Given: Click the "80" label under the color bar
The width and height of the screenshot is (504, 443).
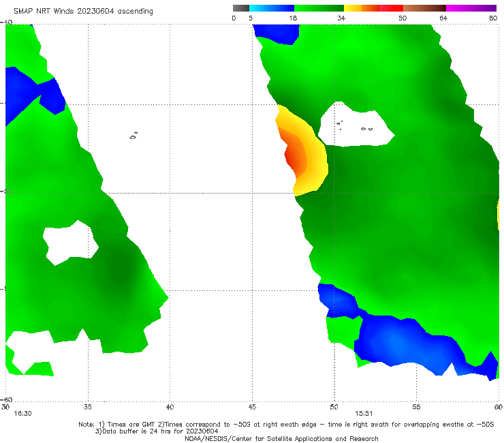Looking at the screenshot, I should (493, 18).
